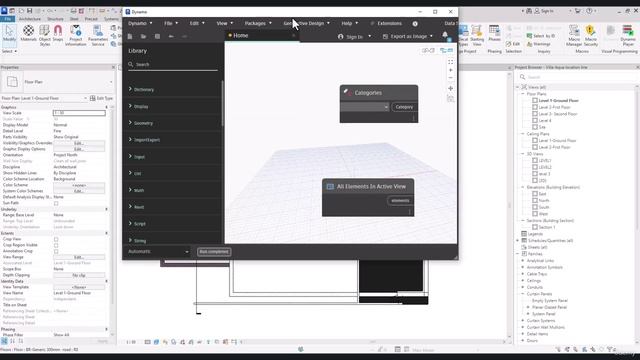Switch to graph view toggle in Dynamo canvas
This screenshot has height=360, width=640.
(x=447, y=51)
